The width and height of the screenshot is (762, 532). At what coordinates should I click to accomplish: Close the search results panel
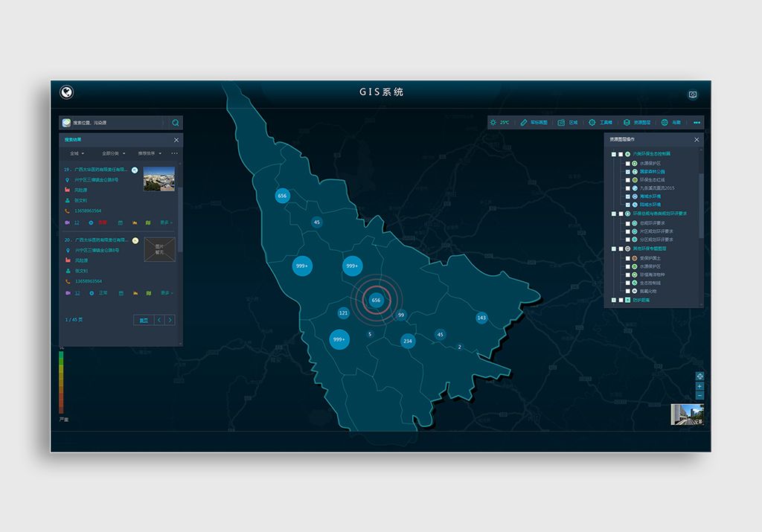(176, 140)
